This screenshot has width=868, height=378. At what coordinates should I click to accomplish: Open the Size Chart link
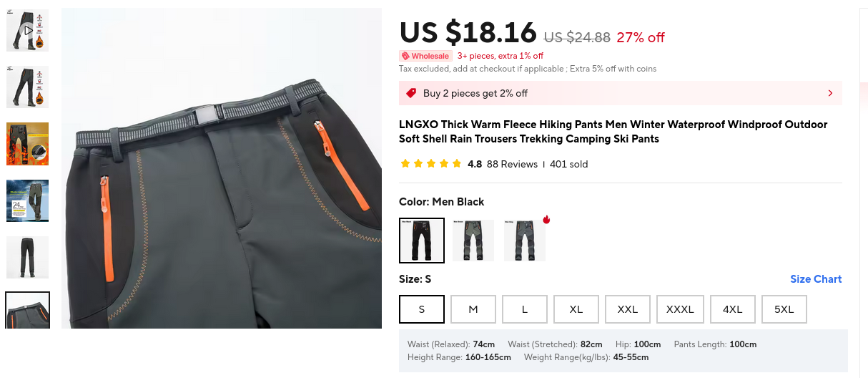tap(816, 279)
